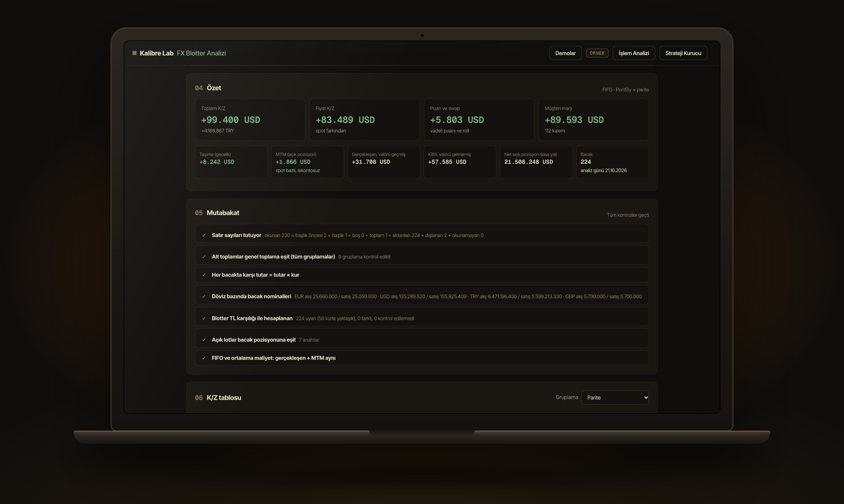Click the '112 kalem' text

pyautogui.click(x=555, y=131)
